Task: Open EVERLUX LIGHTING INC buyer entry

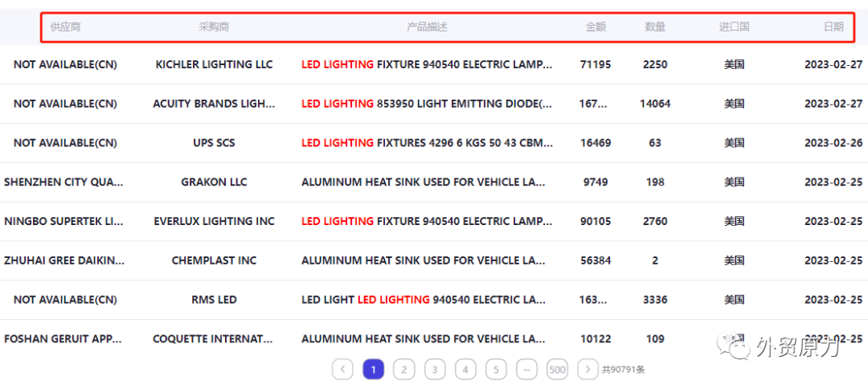Action: coord(215,221)
